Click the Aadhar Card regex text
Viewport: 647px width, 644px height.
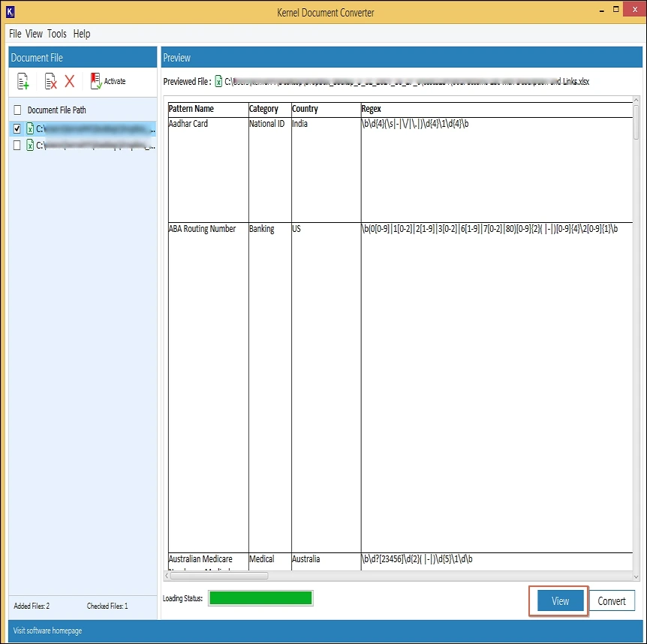coord(415,124)
